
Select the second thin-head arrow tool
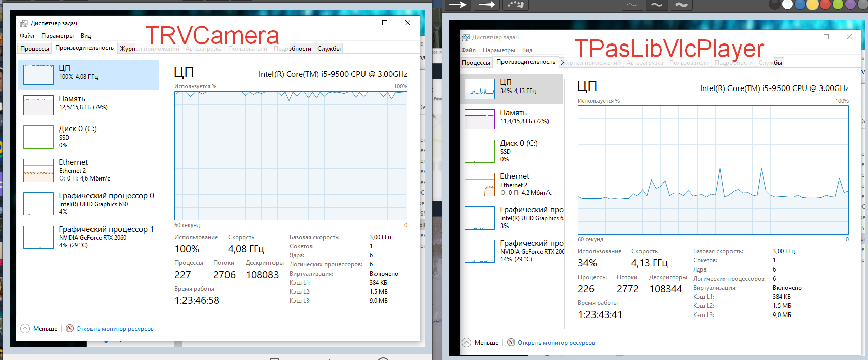tap(487, 5)
